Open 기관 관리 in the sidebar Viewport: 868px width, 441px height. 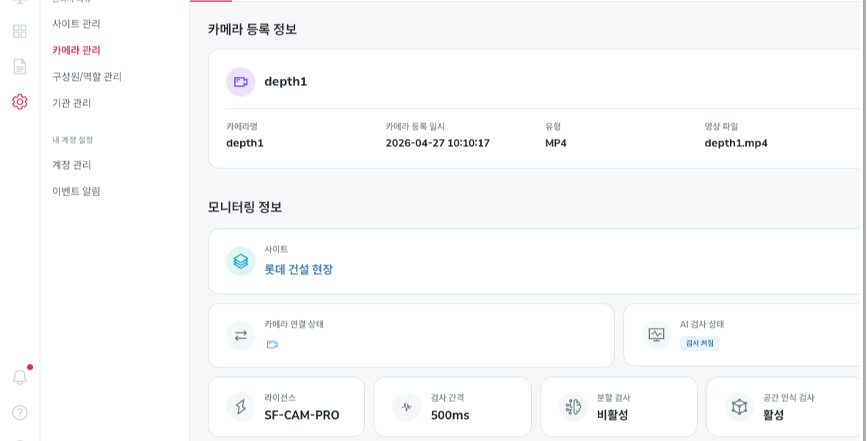(x=71, y=103)
